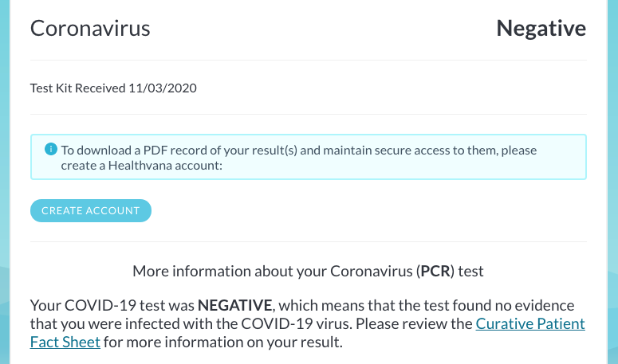Select the Coronavirus heading

point(90,29)
